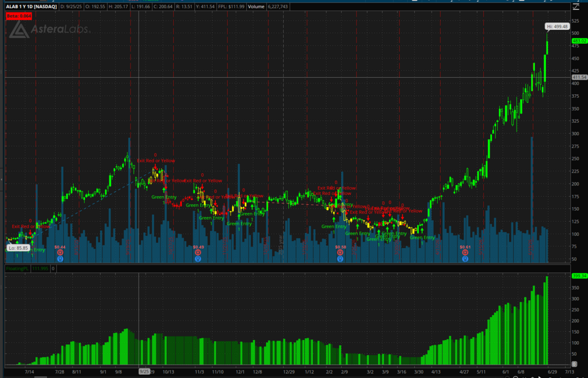This screenshot has height=378, width=588.
Task: Click the 4/13 date on time axis
Action: [x=436, y=372]
